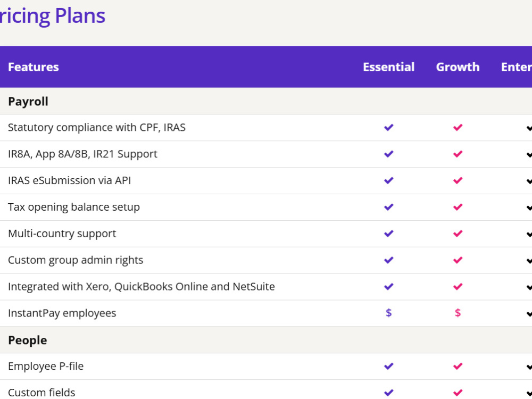The width and height of the screenshot is (532, 399).
Task: Select the Enterprise plan column header
Action: pos(517,67)
